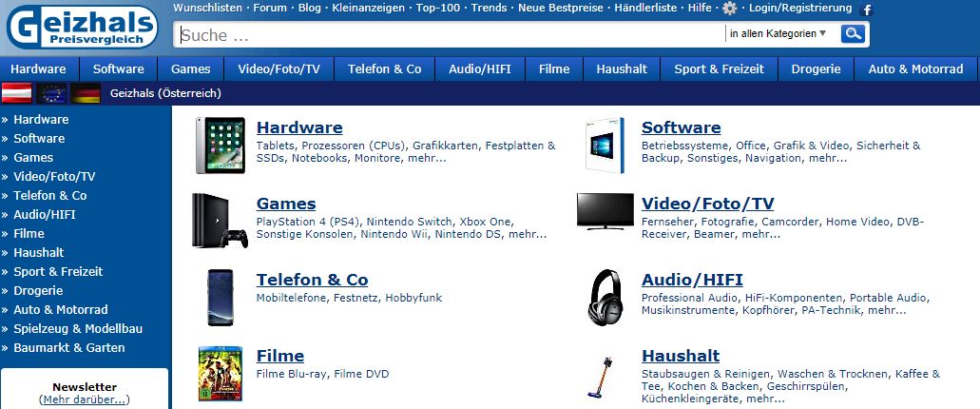Click 'Mehr darüber...' newsletter link
980x409 pixels.
pyautogui.click(x=85, y=400)
